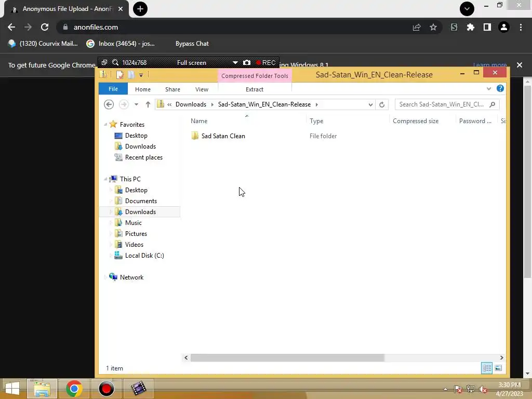Screen dimensions: 532x399
Task: Select the Compressed Folder Tools contextual tab
Action: [x=255, y=76]
